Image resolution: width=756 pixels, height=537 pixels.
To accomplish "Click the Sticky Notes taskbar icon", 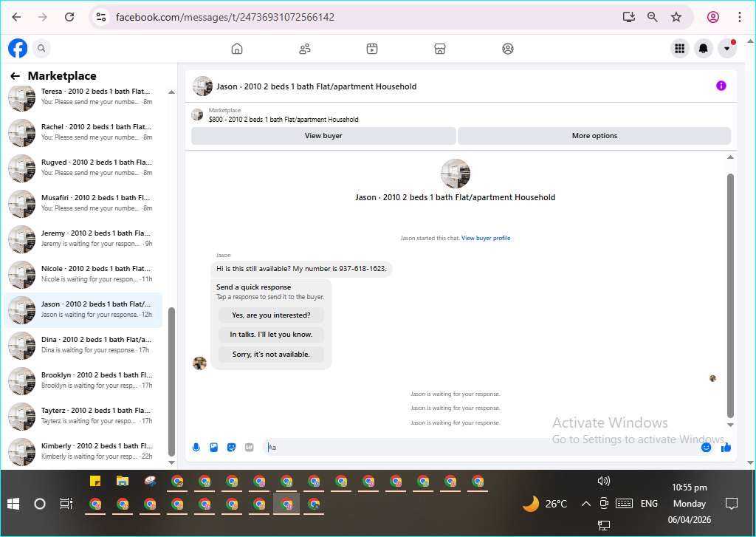I will [95, 481].
